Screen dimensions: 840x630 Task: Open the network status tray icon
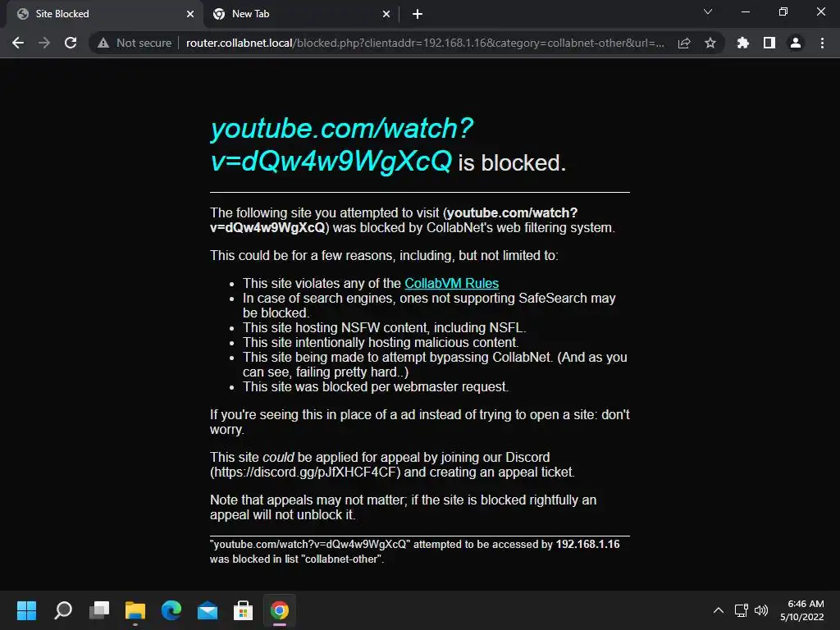pyautogui.click(x=742, y=610)
